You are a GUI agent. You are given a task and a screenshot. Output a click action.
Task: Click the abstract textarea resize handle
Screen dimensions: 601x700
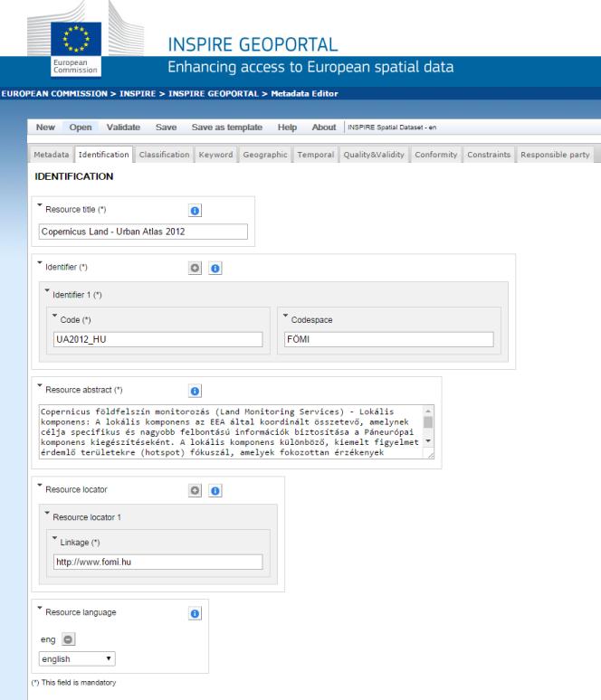[430, 455]
